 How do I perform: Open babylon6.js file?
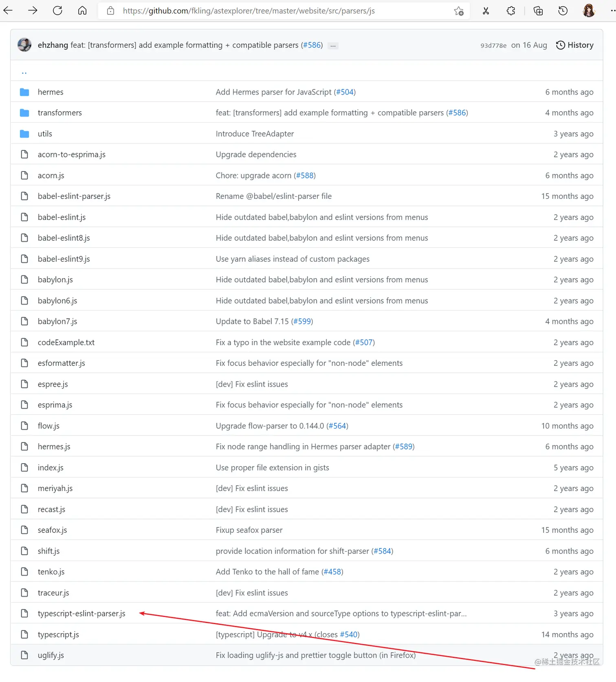[57, 301]
